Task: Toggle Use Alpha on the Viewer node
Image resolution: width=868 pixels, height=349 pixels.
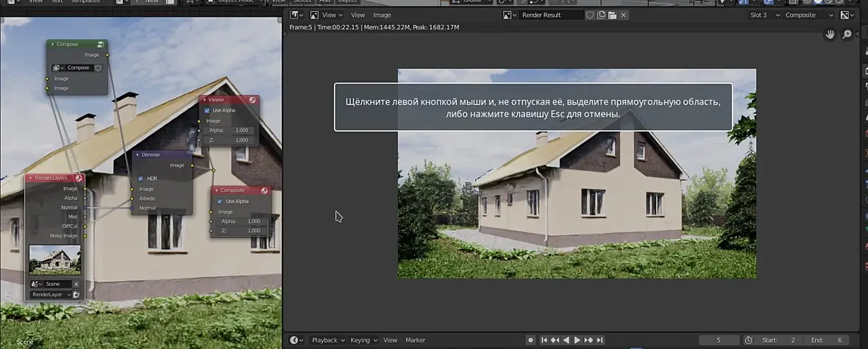Action: pyautogui.click(x=207, y=110)
